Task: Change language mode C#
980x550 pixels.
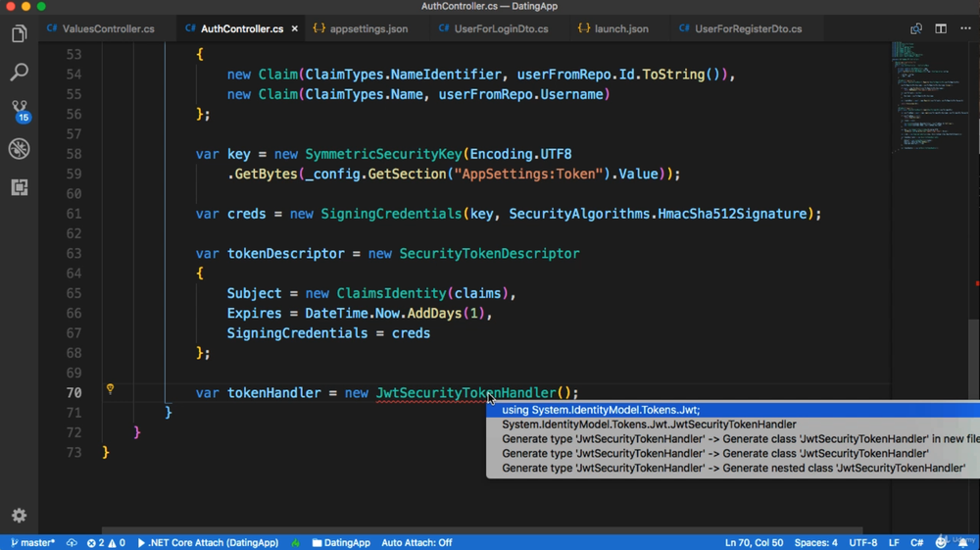Action: (917, 542)
